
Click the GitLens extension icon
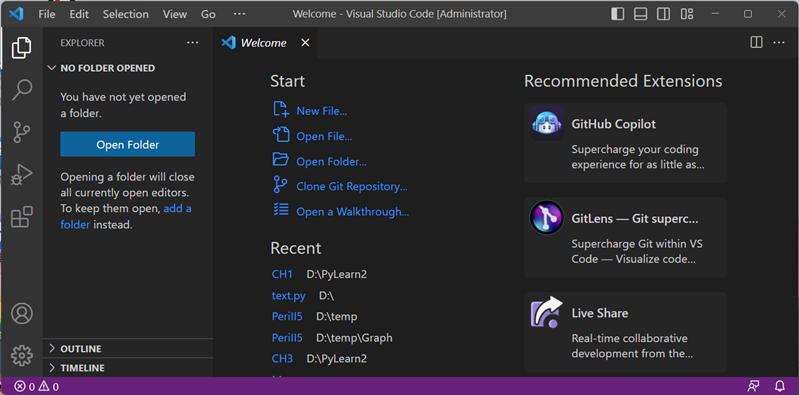(547, 218)
